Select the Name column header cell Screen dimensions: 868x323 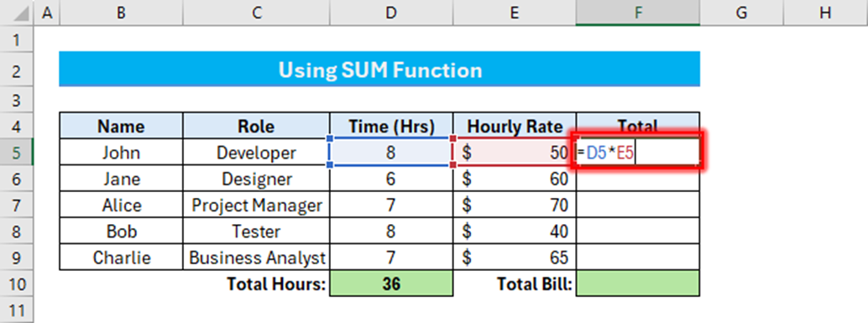[x=121, y=126]
